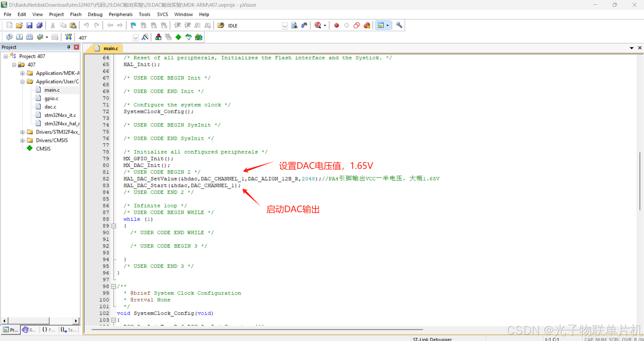Toggle a bookmark with the flag icon
644x341 pixels.
pos(133,25)
